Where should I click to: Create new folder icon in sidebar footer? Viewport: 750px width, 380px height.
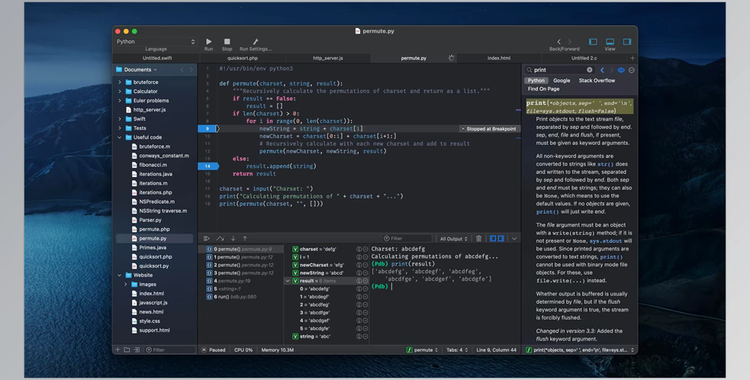pos(127,350)
